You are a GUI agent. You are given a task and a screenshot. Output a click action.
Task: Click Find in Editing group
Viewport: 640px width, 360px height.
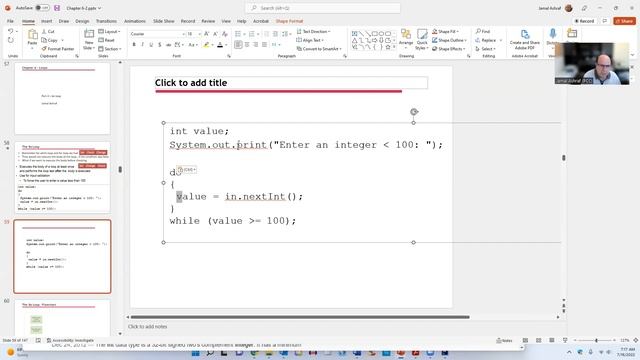tap(483, 31)
